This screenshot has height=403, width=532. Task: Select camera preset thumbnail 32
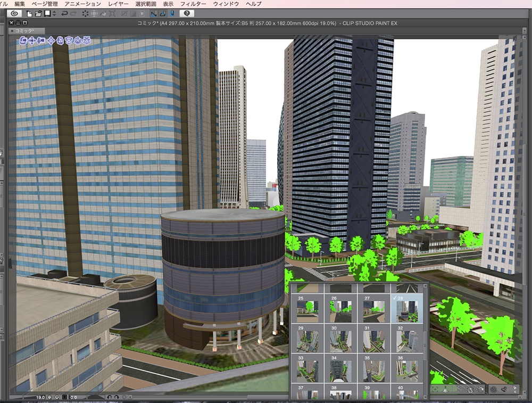pos(407,339)
